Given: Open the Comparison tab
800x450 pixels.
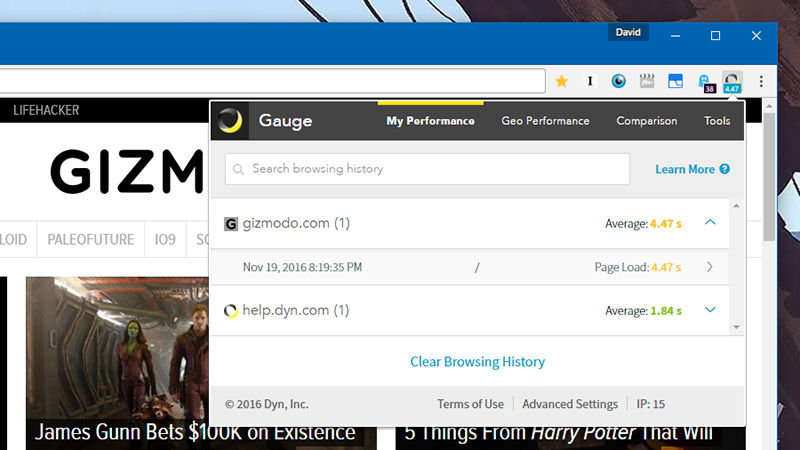Looking at the screenshot, I should coord(646,121).
